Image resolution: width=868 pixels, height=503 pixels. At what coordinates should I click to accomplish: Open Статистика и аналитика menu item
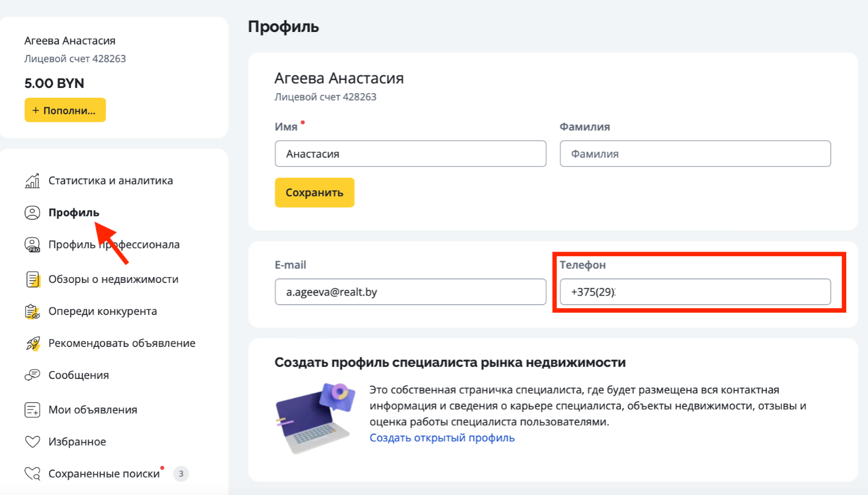click(x=110, y=181)
